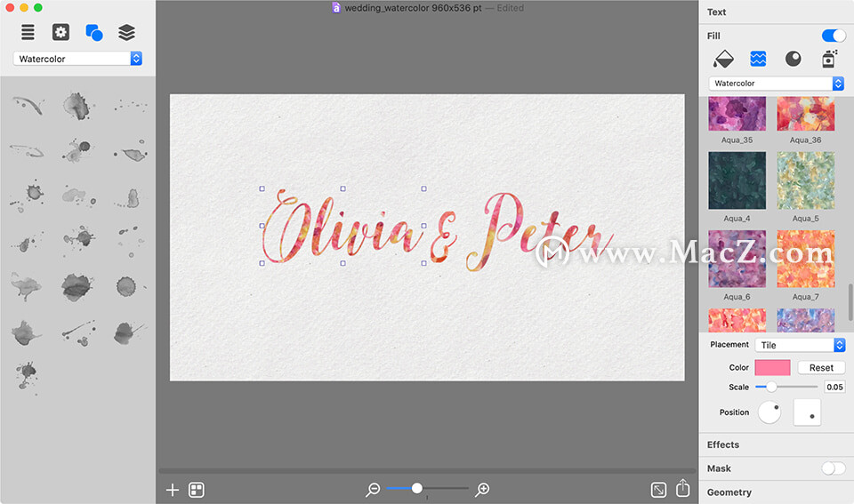Choose the solid color paint bucket fill
This screenshot has height=504, width=854.
723,59
